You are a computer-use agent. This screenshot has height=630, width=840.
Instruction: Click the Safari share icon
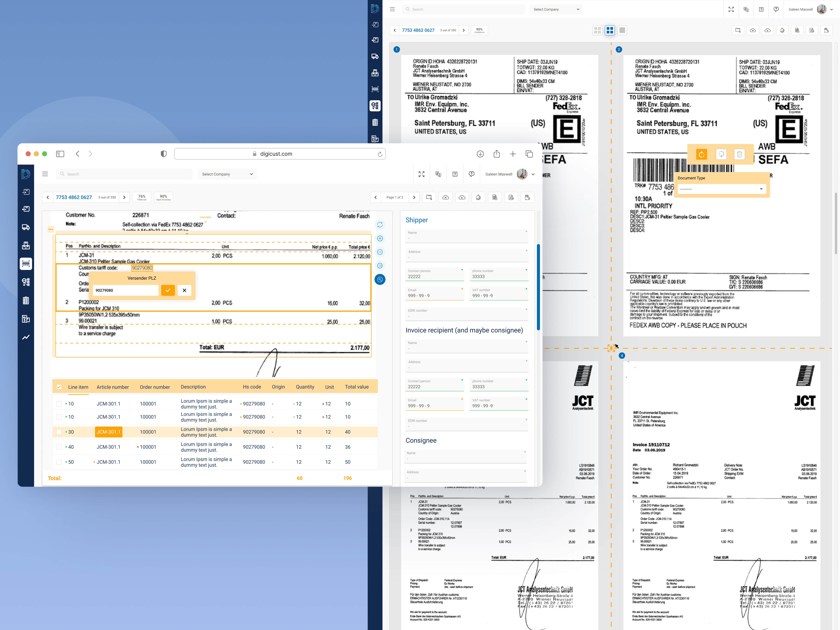tap(497, 154)
